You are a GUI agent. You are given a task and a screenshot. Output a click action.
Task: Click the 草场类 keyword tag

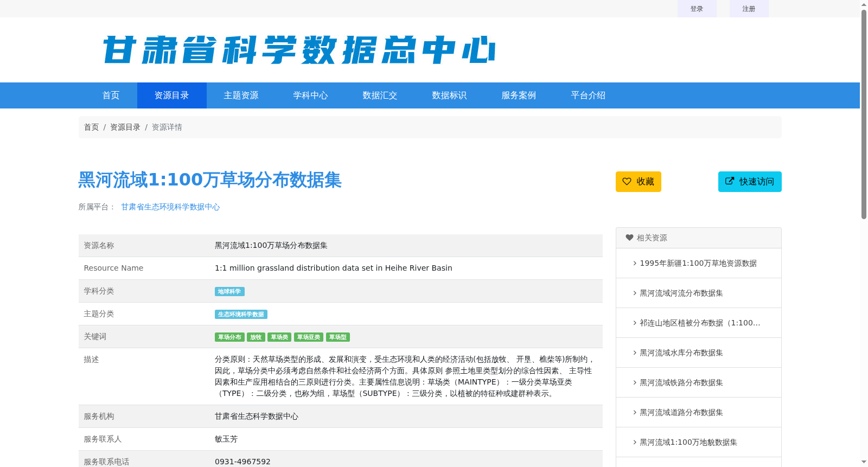(279, 337)
